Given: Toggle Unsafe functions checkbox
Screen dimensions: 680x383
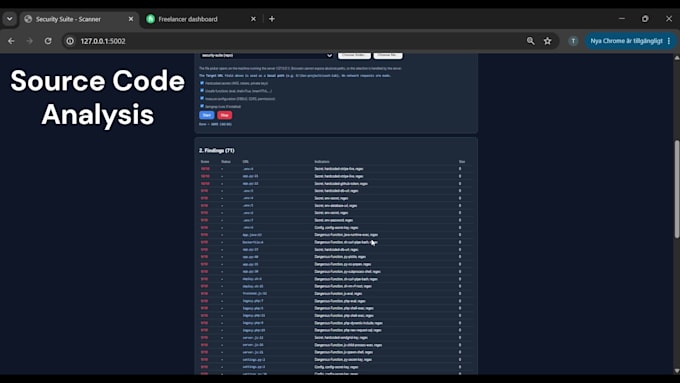Looking at the screenshot, I should [202, 91].
